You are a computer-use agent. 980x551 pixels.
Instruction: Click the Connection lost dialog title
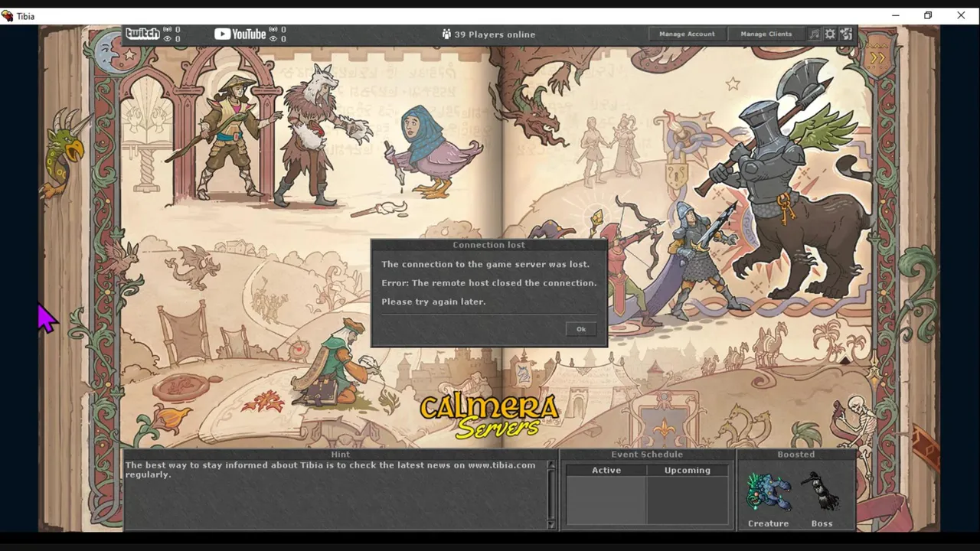point(488,245)
